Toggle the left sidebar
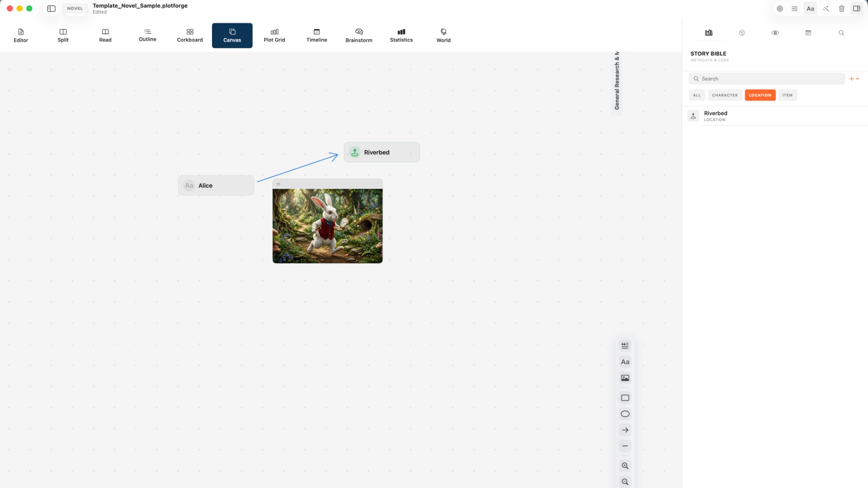 tap(52, 9)
